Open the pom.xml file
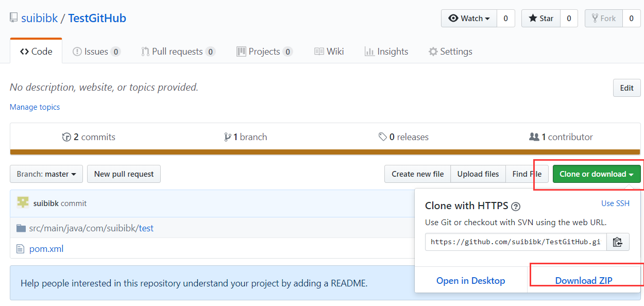Screen dimensions: 644x306 (46, 249)
